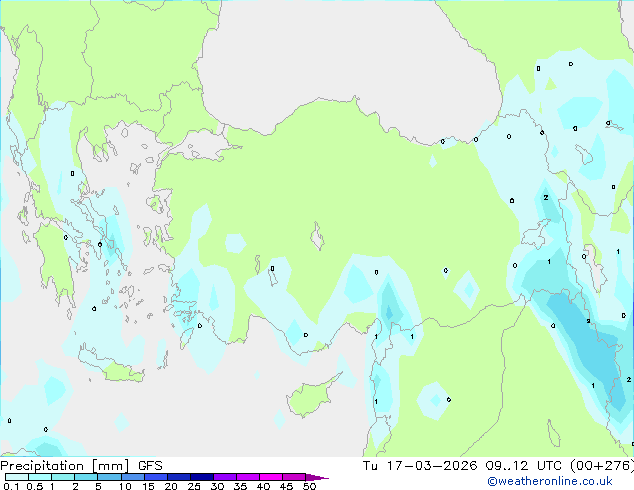
Task: Click the 'GFS' model label
Action: click(150, 466)
